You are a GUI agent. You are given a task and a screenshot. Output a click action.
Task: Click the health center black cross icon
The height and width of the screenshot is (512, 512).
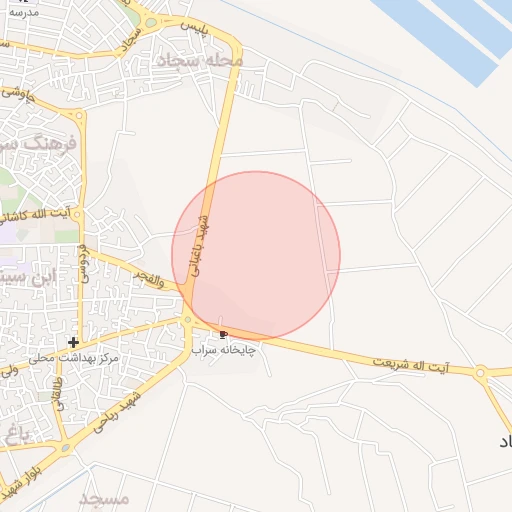73,342
